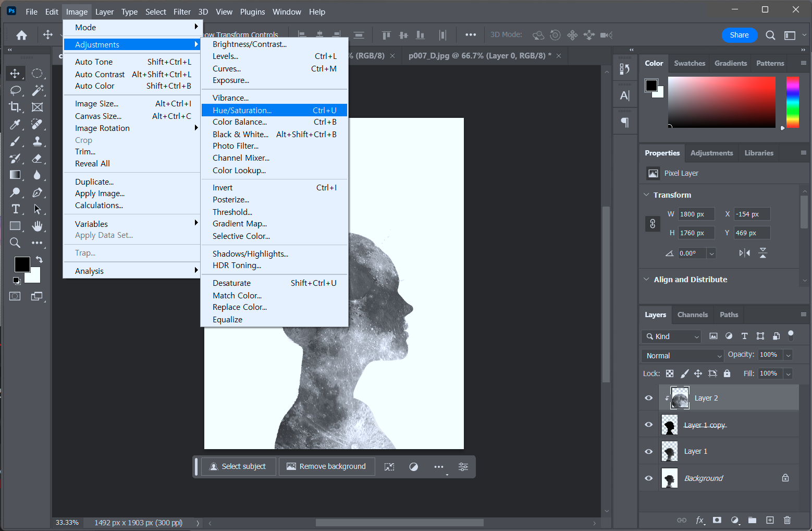Select the Brush tool
Image resolution: width=812 pixels, height=531 pixels.
click(15, 141)
